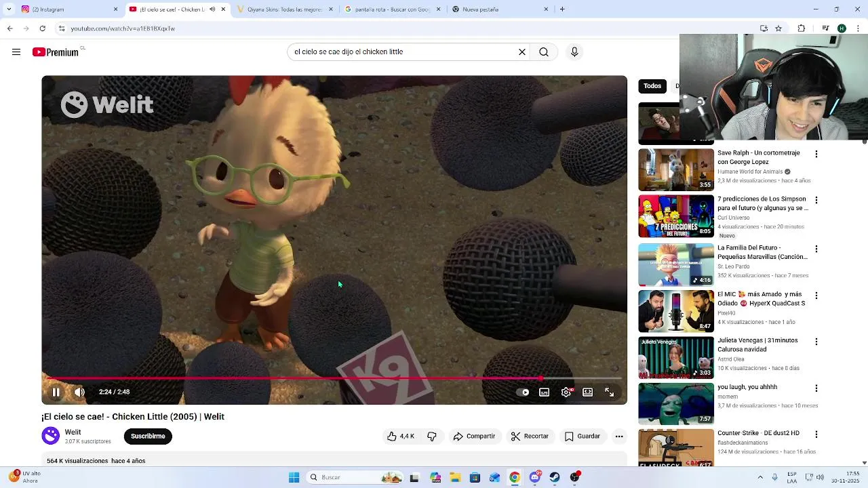The width and height of the screenshot is (868, 488).
Task: Open options for Save Ralph video
Action: click(x=816, y=155)
